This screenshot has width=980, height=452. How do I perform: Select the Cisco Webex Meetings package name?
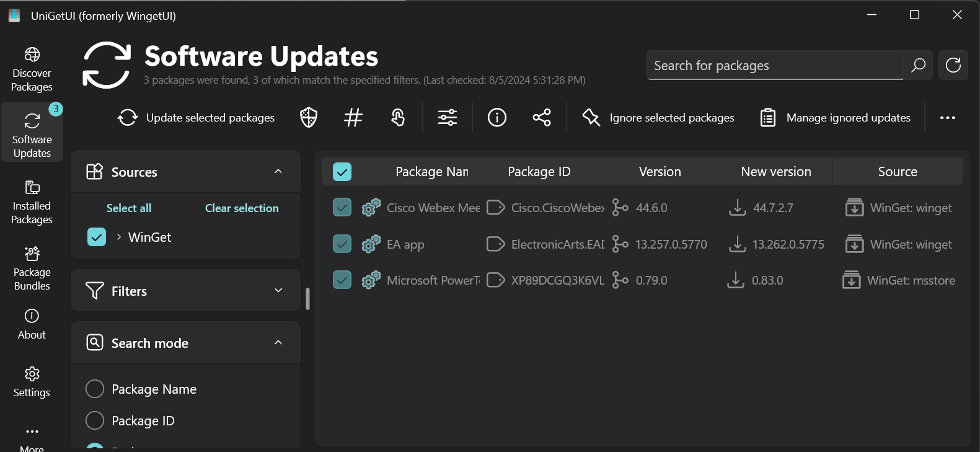pyautogui.click(x=433, y=208)
